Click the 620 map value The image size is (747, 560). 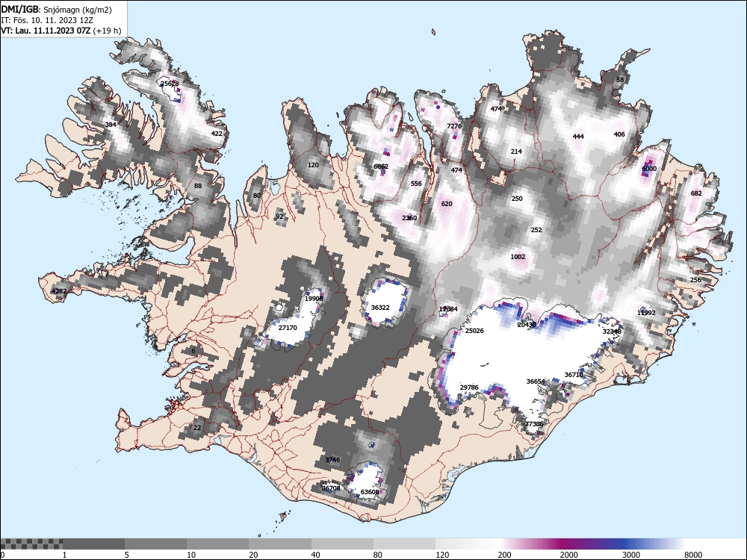447,203
